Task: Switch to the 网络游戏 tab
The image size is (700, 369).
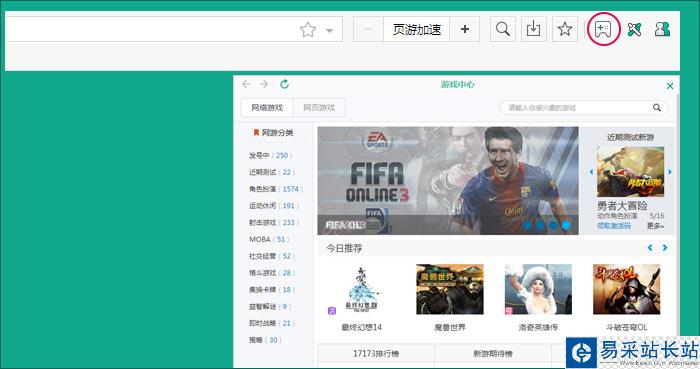Action: click(267, 108)
